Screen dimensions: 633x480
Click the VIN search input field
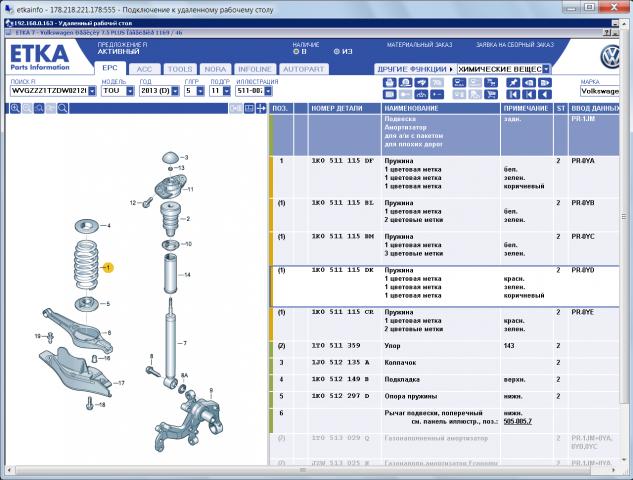pyautogui.click(x=49, y=91)
